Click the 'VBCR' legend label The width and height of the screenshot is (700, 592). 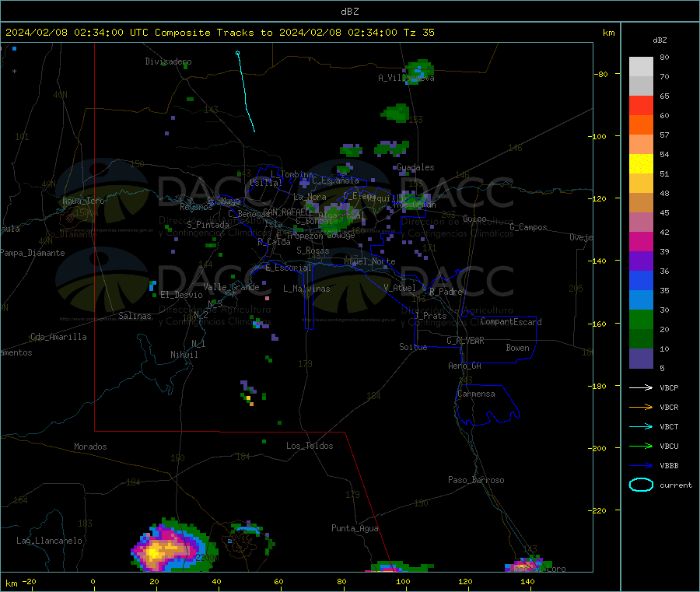669,407
